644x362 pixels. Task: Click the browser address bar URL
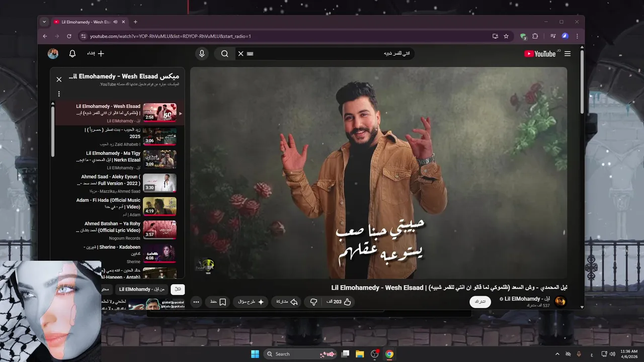pyautogui.click(x=171, y=36)
